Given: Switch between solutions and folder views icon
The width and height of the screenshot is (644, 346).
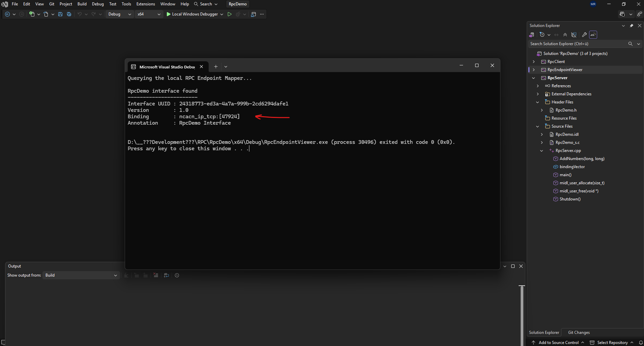Looking at the screenshot, I should tap(532, 35).
